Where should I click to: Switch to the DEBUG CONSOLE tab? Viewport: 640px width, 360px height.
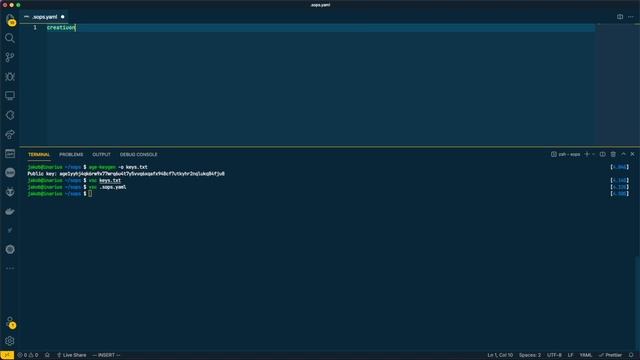click(x=138, y=155)
